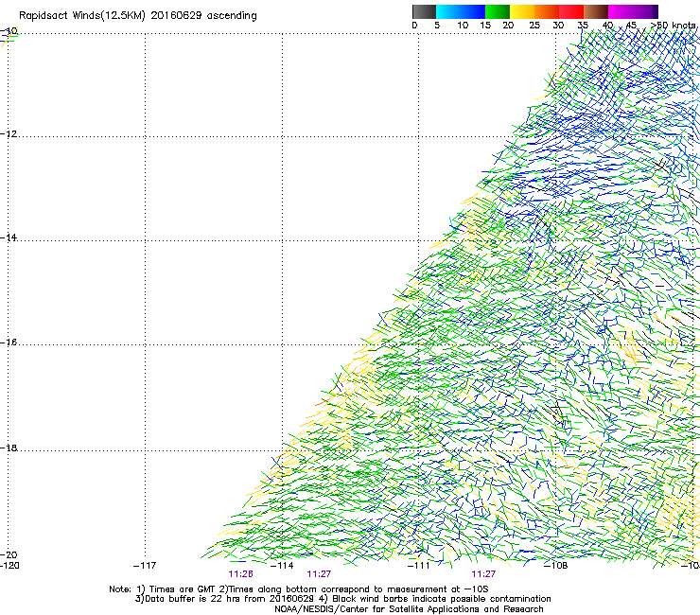Click the "11:27" time label nearest -114
Image resolution: width=700 pixels, height=615 pixels.
tap(319, 574)
